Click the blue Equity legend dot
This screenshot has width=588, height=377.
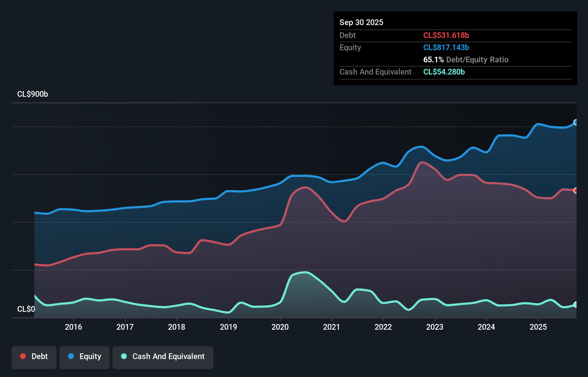[x=71, y=356]
